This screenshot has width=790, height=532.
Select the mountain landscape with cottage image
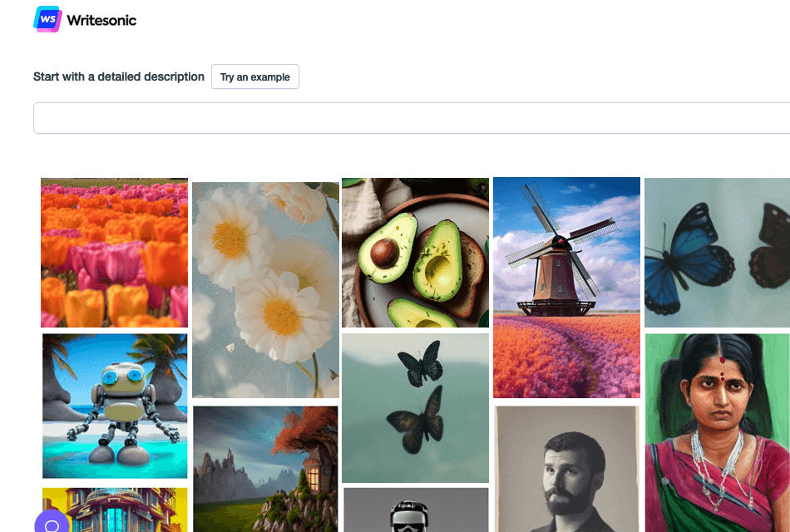pyautogui.click(x=265, y=469)
